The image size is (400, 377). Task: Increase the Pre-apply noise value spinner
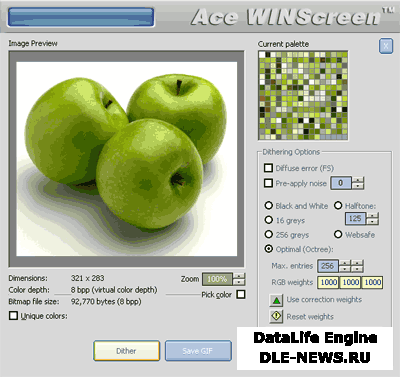tap(358, 180)
